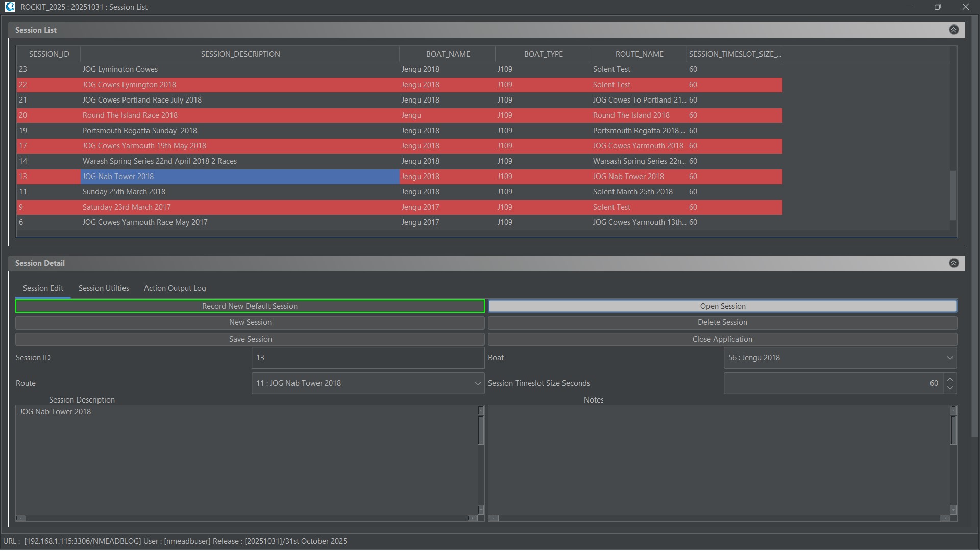Viewport: 980px width, 551px height.
Task: Decrease timeslot size with down arrow
Action: coord(950,388)
